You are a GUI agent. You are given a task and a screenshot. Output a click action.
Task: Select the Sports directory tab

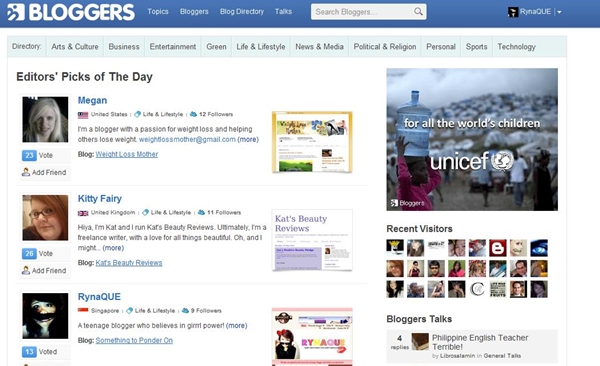(x=476, y=47)
